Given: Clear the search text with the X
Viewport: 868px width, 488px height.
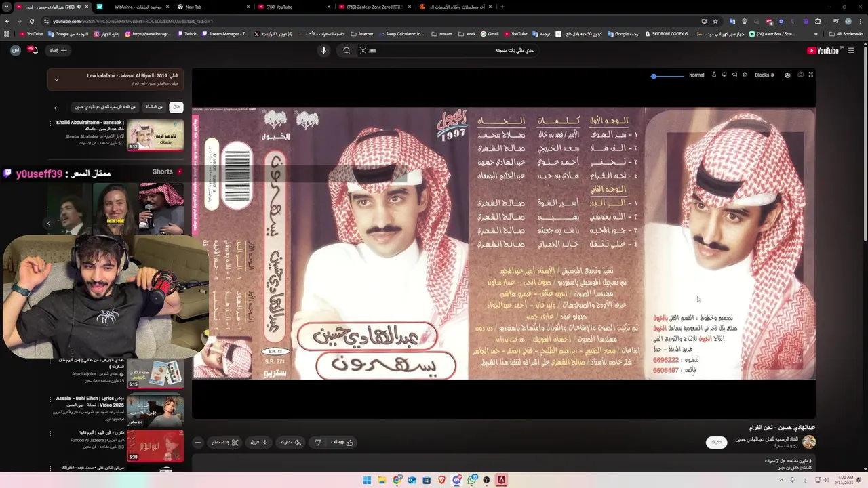Looking at the screenshot, I should [x=363, y=50].
